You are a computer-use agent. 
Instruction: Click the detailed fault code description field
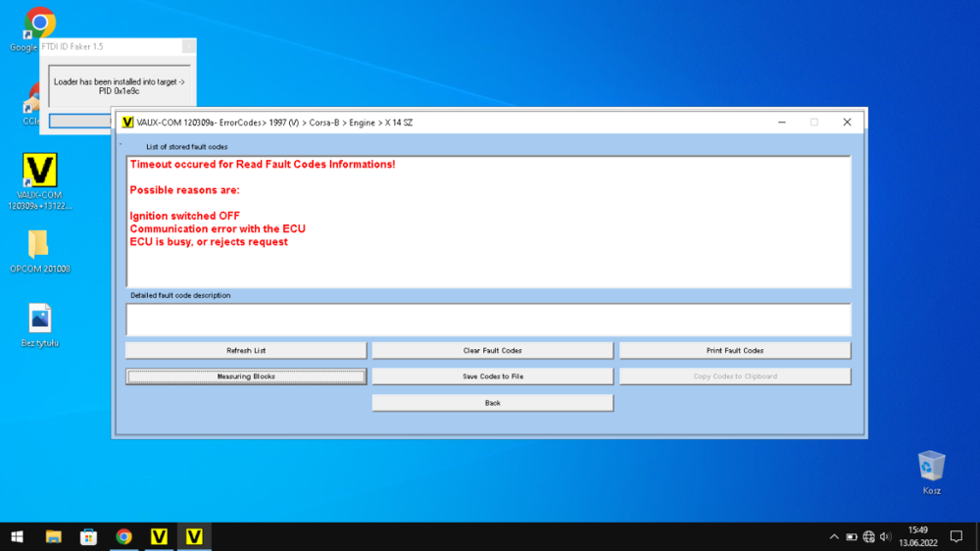click(488, 320)
